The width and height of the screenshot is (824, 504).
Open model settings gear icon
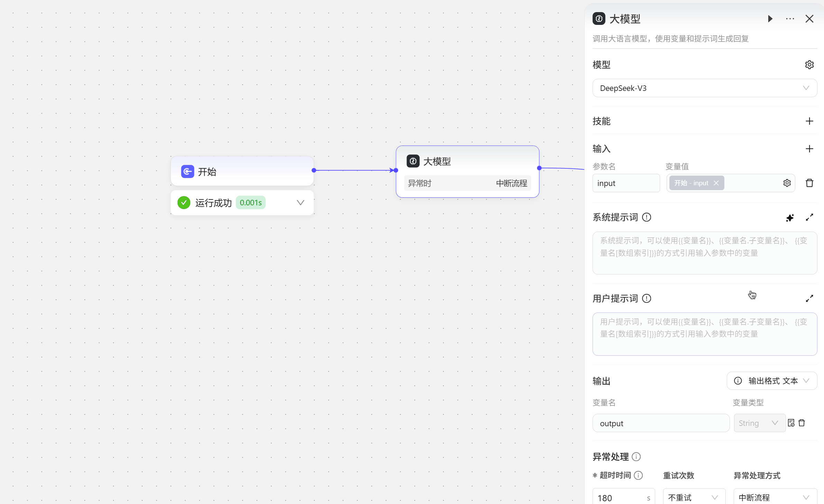(809, 65)
